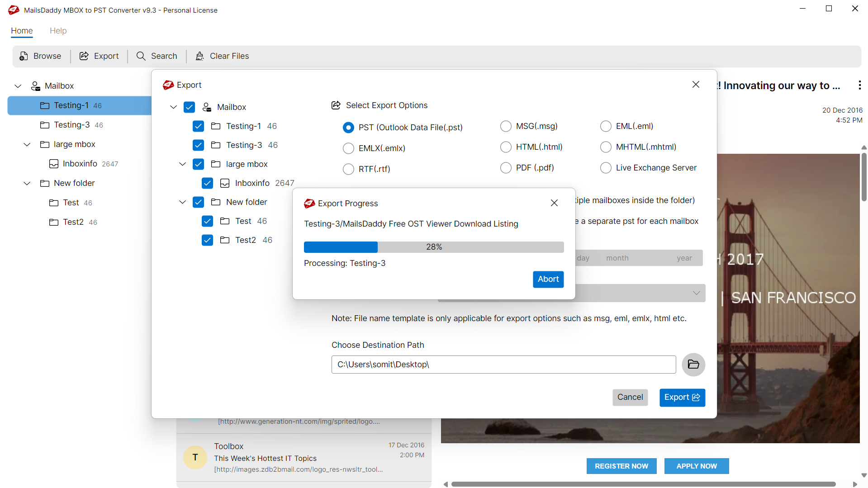Click the horizontal scrollbar's right arrow in preview
The image size is (868, 488).
pyautogui.click(x=855, y=484)
